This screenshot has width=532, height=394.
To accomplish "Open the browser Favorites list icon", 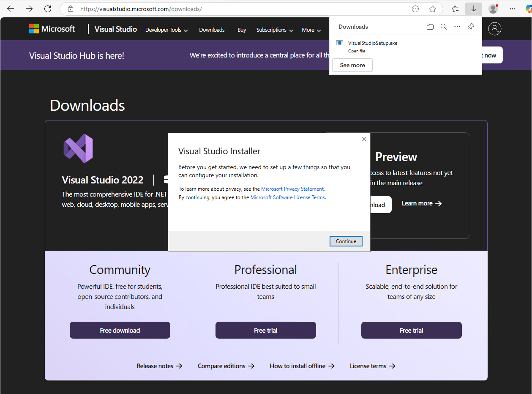I will 455,9.
